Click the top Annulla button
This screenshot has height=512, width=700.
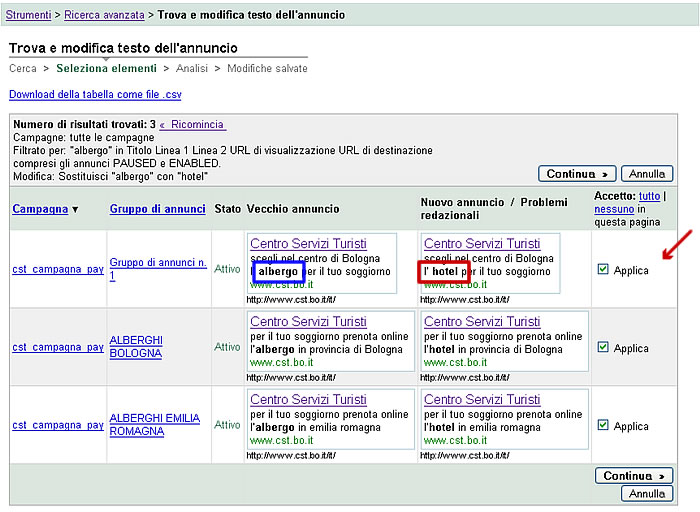[647, 174]
